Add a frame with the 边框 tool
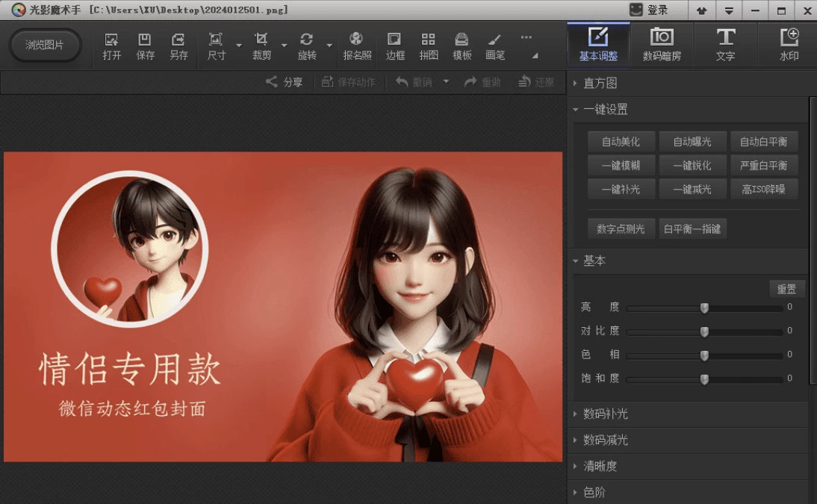The image size is (817, 504). click(394, 45)
